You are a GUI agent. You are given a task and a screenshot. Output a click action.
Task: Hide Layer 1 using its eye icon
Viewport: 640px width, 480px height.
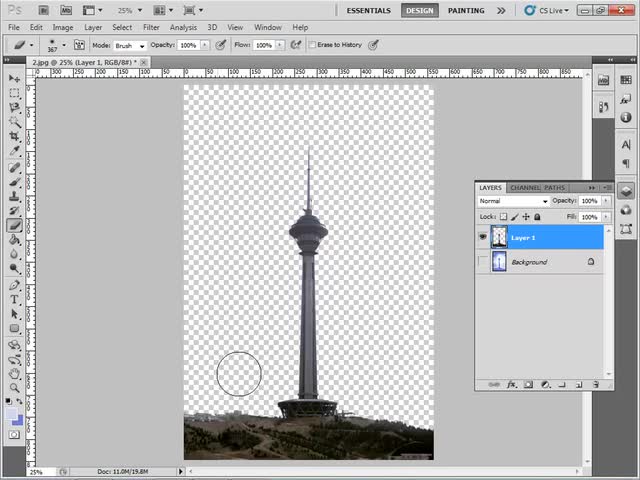click(483, 238)
